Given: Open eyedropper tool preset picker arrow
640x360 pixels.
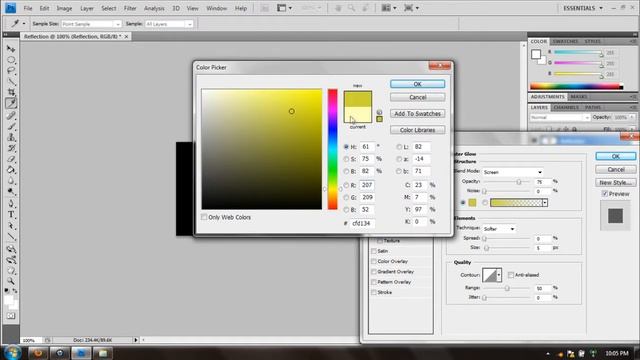Looking at the screenshot, I should point(24,24).
